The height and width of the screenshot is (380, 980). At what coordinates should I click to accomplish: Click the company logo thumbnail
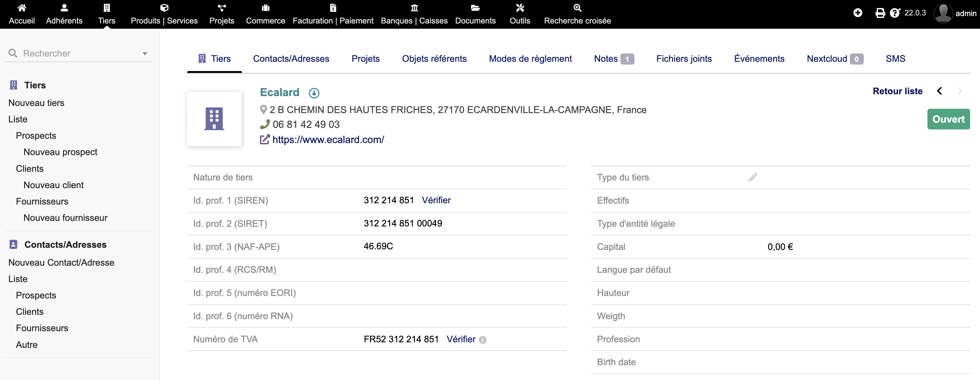click(x=214, y=119)
